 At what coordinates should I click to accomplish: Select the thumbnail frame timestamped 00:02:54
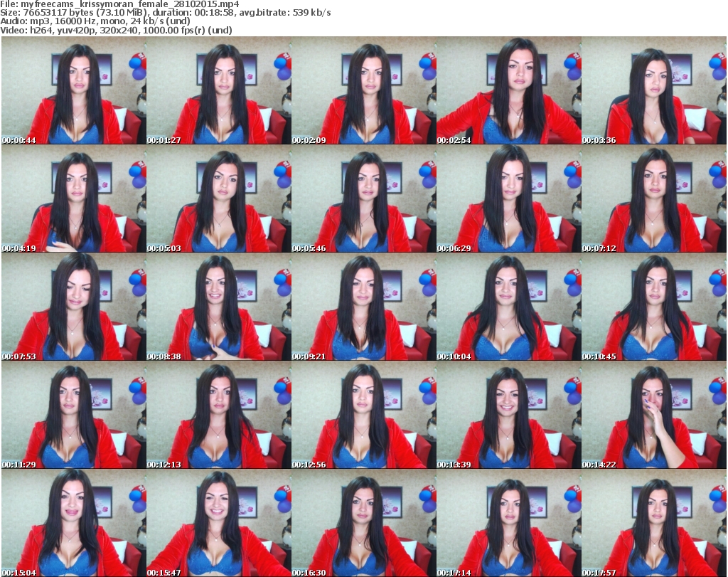pyautogui.click(x=509, y=90)
